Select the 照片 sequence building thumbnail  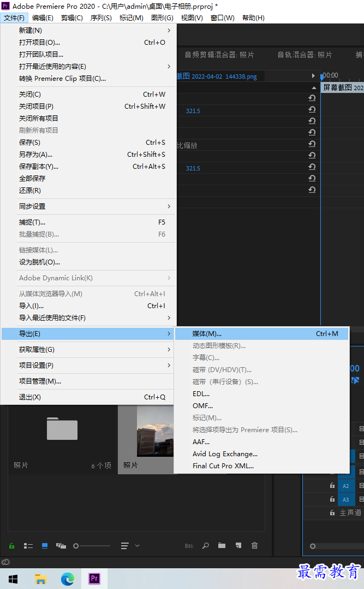[x=155, y=431]
